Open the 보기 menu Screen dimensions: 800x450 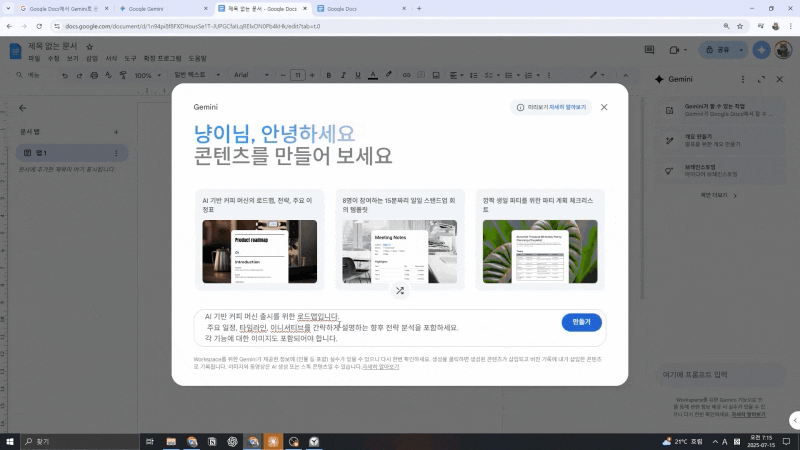tap(72, 59)
